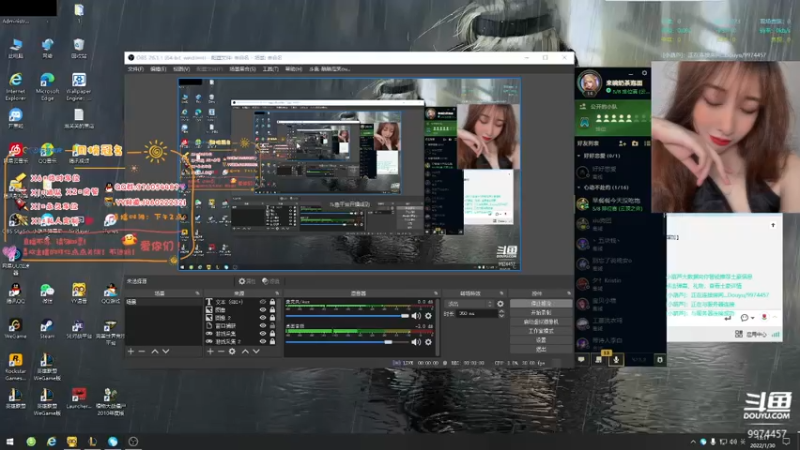Click the 停止推流 button in Controls

541,304
